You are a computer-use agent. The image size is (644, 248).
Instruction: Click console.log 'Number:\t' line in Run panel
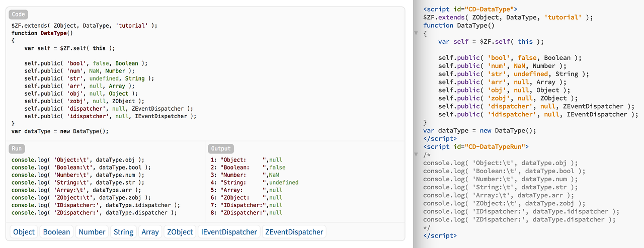click(x=77, y=175)
